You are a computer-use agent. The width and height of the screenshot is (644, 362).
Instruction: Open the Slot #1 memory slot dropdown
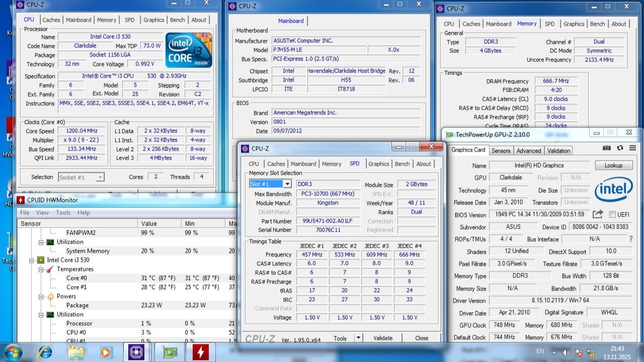(x=287, y=184)
